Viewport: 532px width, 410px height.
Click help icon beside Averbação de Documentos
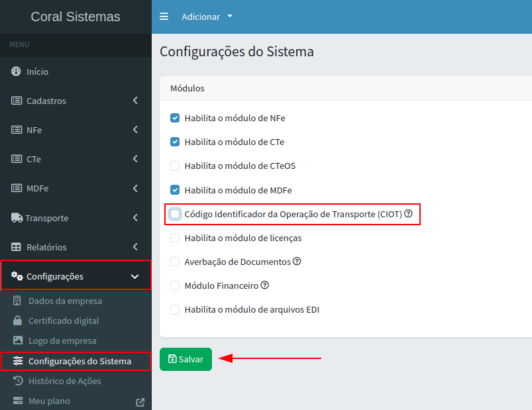(297, 262)
